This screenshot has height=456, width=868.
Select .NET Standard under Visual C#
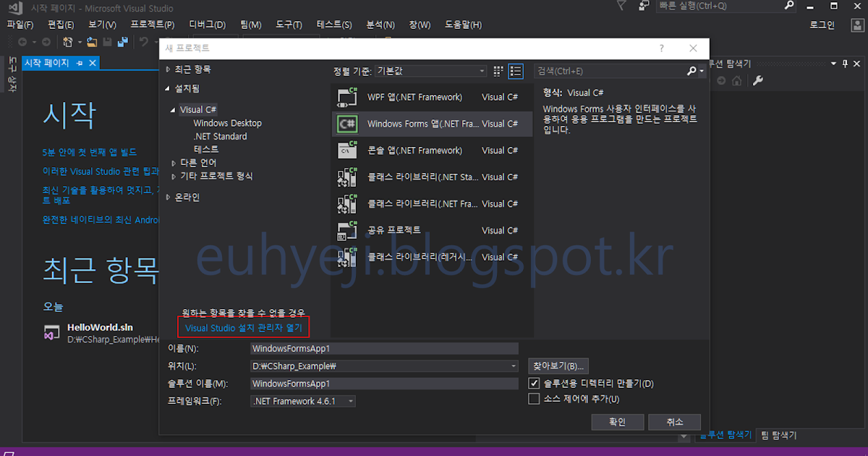point(220,136)
